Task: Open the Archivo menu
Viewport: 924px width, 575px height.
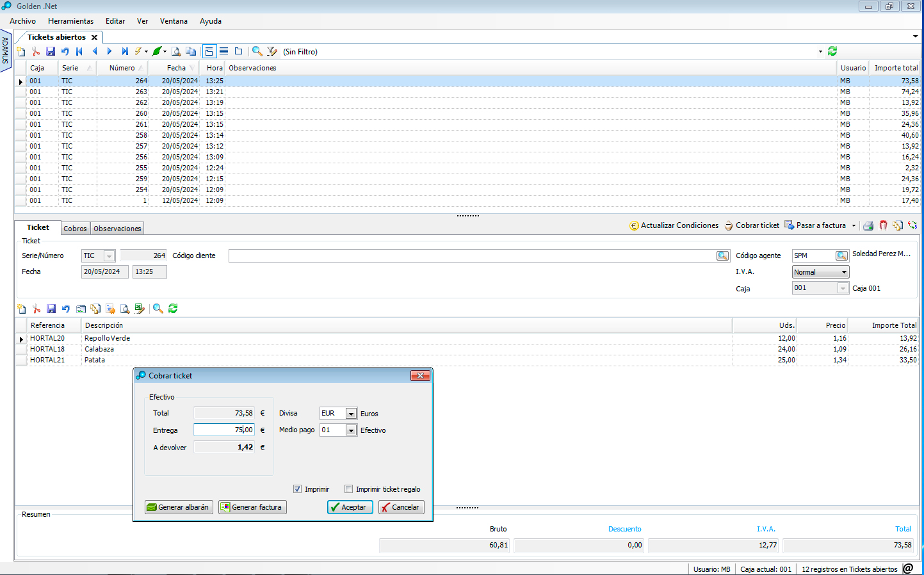Action: click(22, 21)
